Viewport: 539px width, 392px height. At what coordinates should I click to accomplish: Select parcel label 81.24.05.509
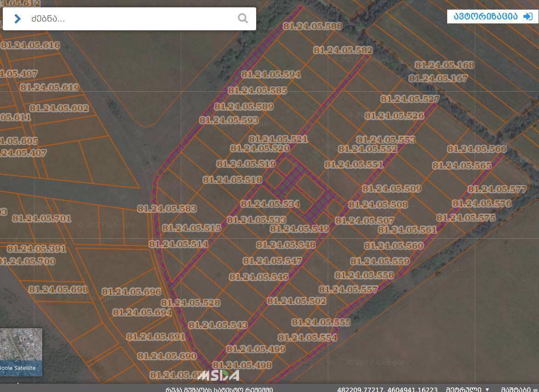[x=392, y=188]
